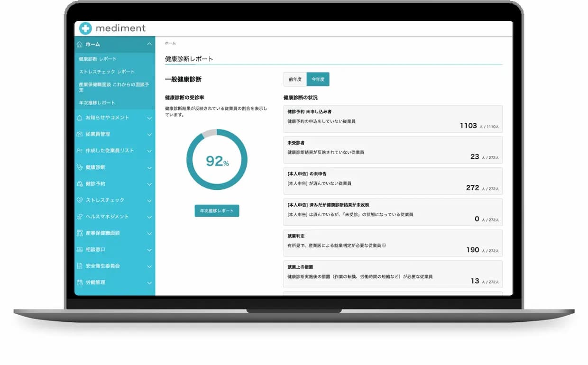The image size is (588, 365).
Task: Expand the 労働管理 menu chevron
Action: tap(149, 283)
